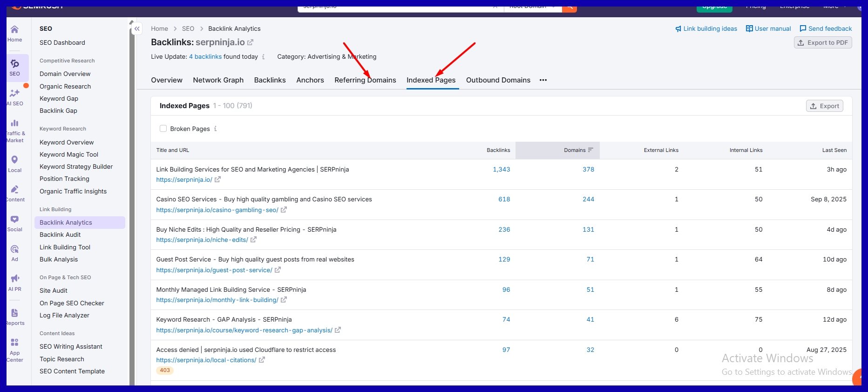Click the Home icon in left sidebar

(x=14, y=30)
